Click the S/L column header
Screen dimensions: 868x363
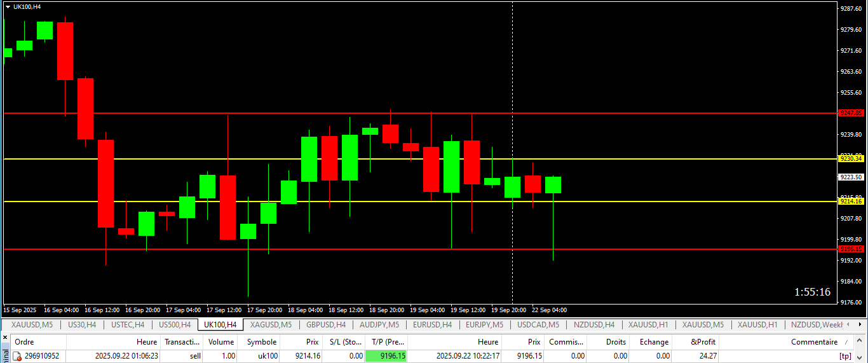[x=343, y=342]
